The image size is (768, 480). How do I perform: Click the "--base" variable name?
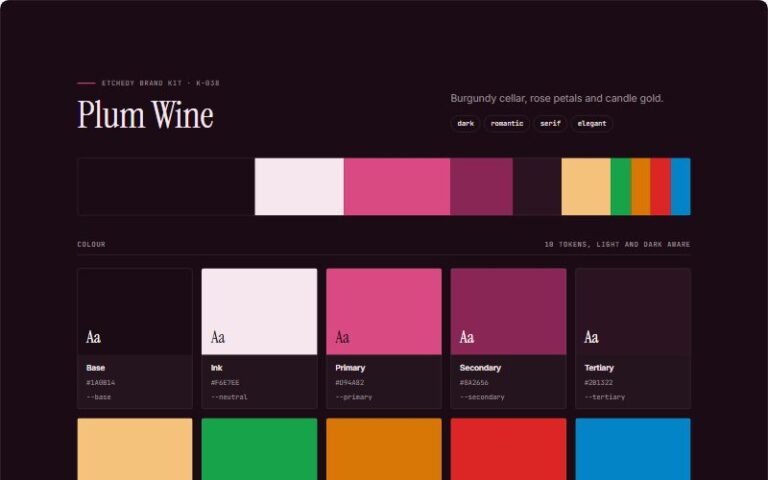98,397
